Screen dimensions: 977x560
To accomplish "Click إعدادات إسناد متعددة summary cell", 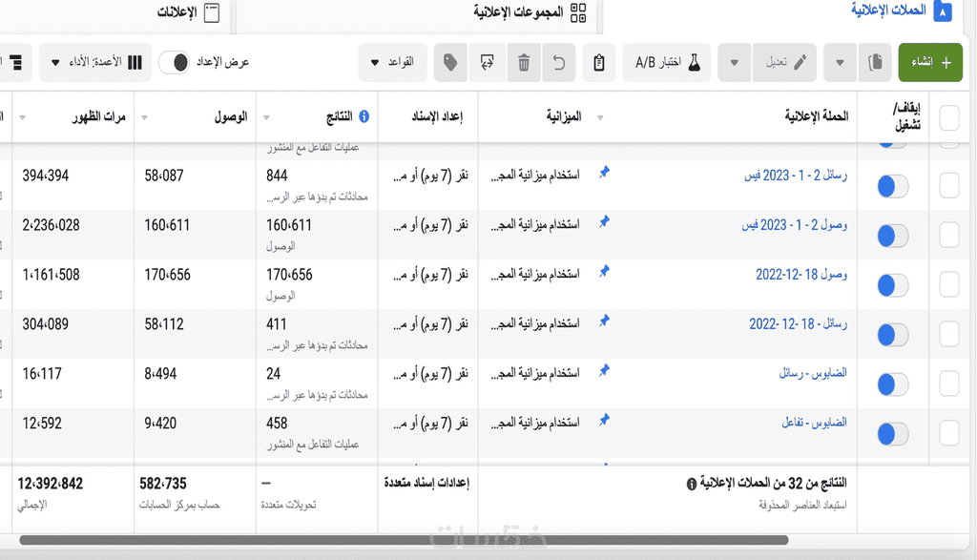I will (426, 483).
